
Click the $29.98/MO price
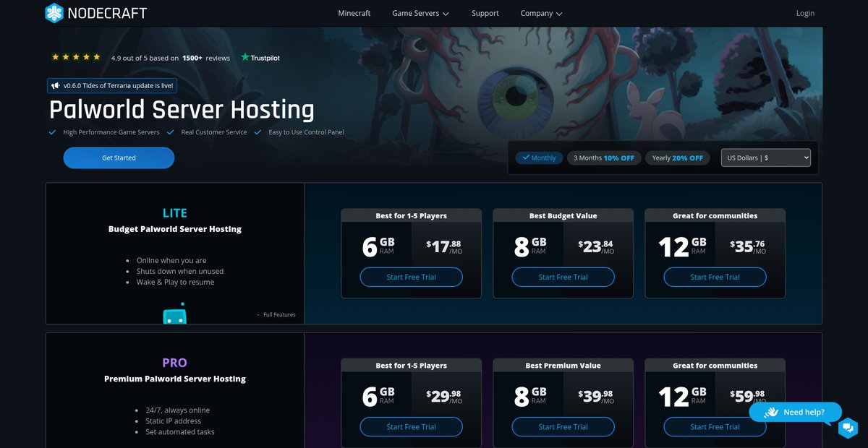pos(444,396)
